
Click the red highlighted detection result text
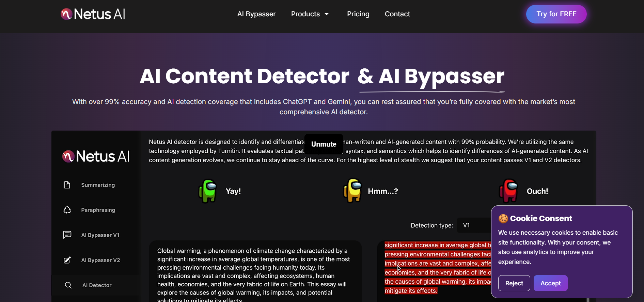coord(437,268)
